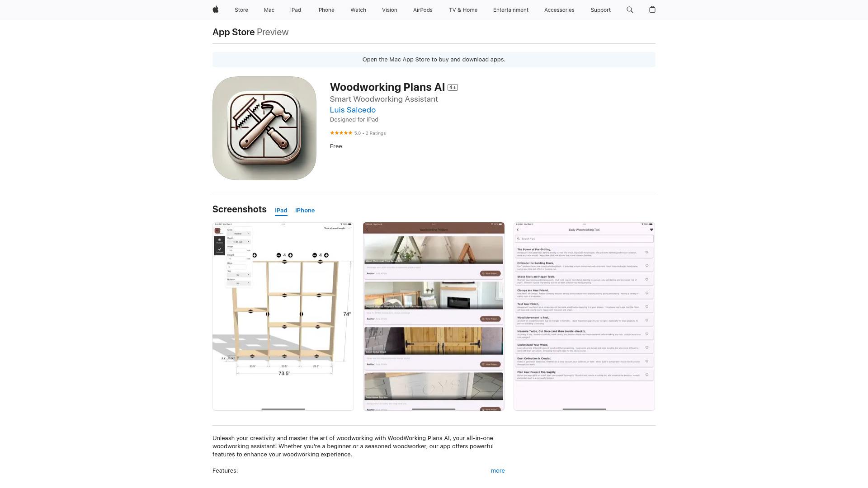Screen dimensions: 868x488
Task: Click the Apple logo in the menu bar
Action: [x=216, y=9]
